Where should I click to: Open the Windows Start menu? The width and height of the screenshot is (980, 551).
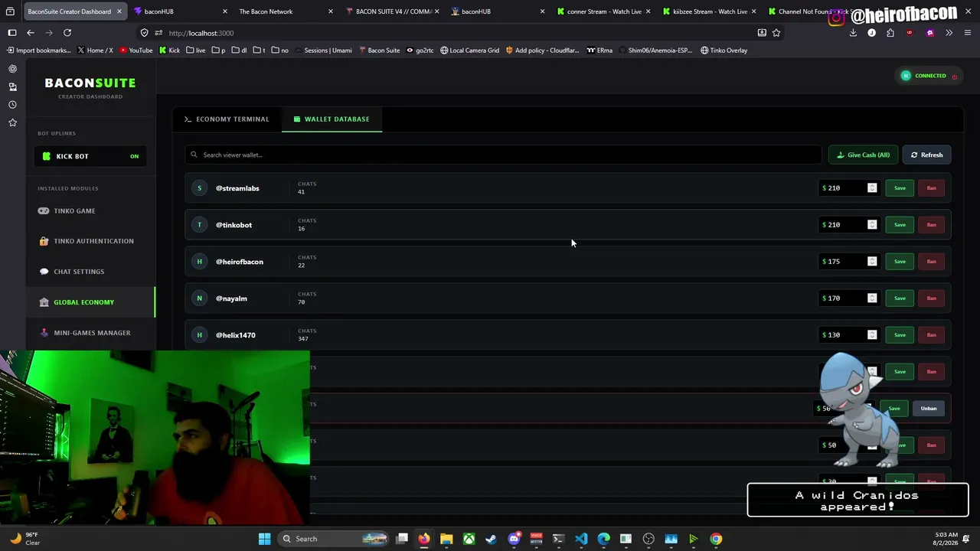(264, 539)
